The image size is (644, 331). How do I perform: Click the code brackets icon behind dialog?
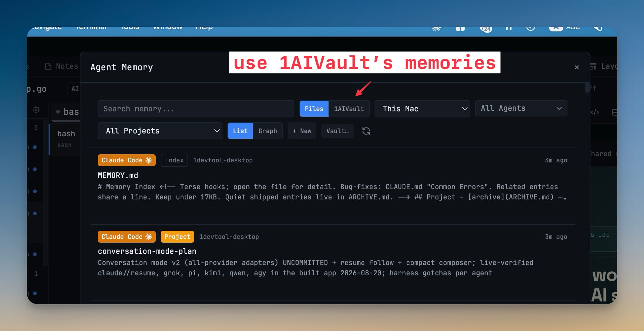595,112
